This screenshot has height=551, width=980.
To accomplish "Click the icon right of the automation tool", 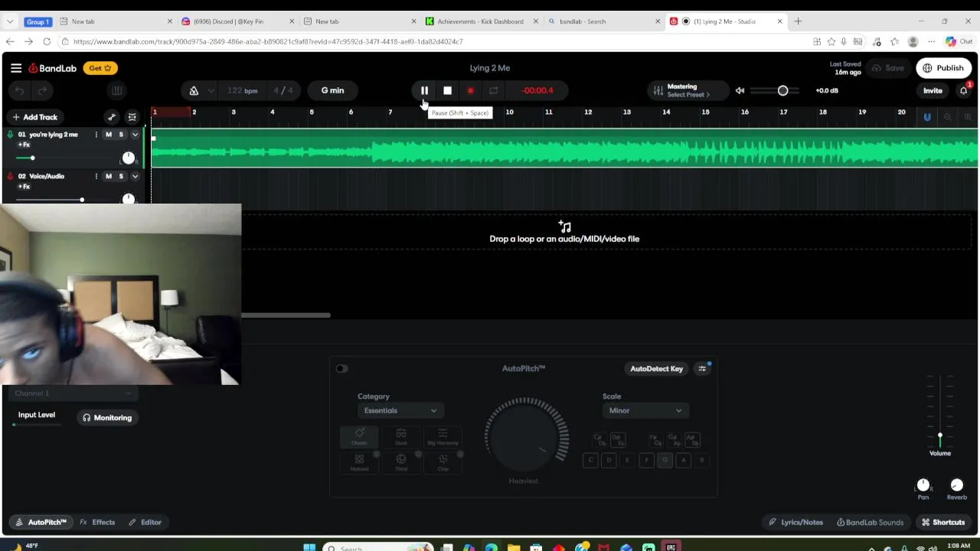I will tap(132, 117).
